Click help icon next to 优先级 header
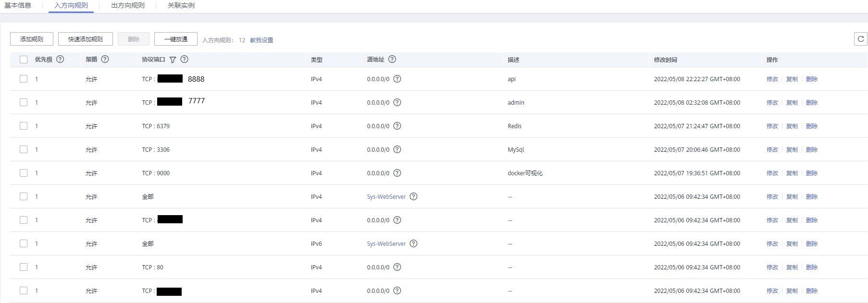Screen dimensions: 868x303 (x=60, y=59)
